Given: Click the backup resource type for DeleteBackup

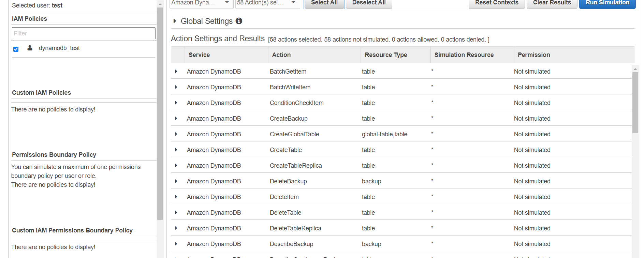Looking at the screenshot, I should pyautogui.click(x=371, y=181).
